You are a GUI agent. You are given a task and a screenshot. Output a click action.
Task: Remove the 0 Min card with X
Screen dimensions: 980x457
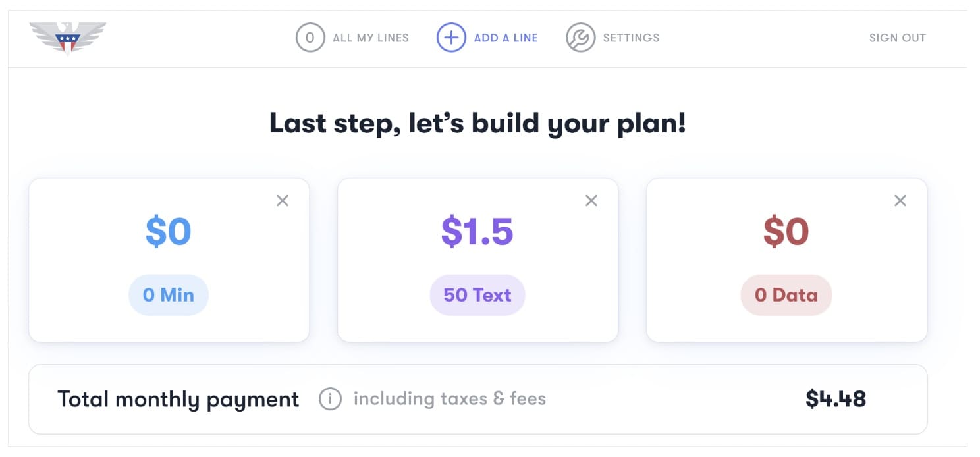point(283,201)
